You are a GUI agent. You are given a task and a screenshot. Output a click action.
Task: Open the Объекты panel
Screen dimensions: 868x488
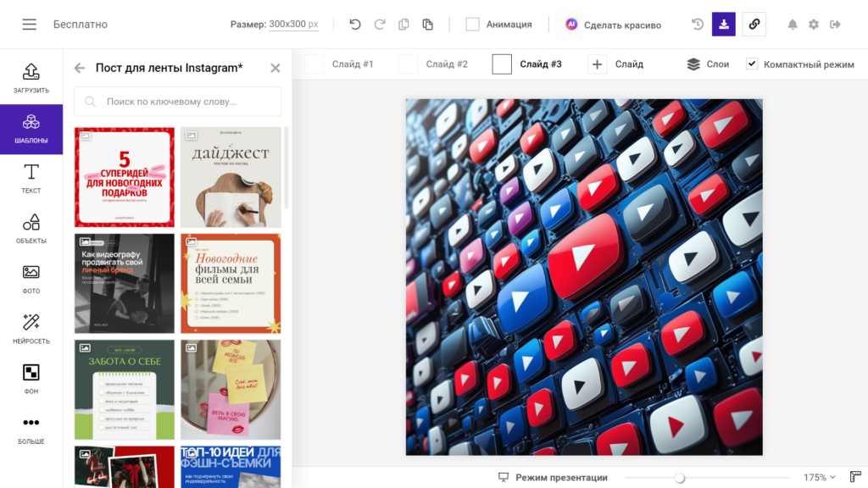31,229
